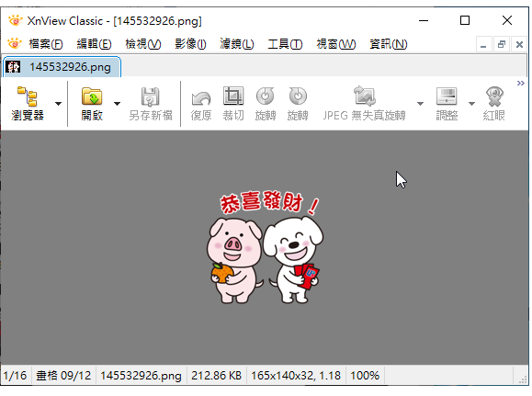Screen dimensions: 532x396
Task: Expand the dropdown arrow beside JPEG 無失真旋轉
Action: click(x=420, y=104)
